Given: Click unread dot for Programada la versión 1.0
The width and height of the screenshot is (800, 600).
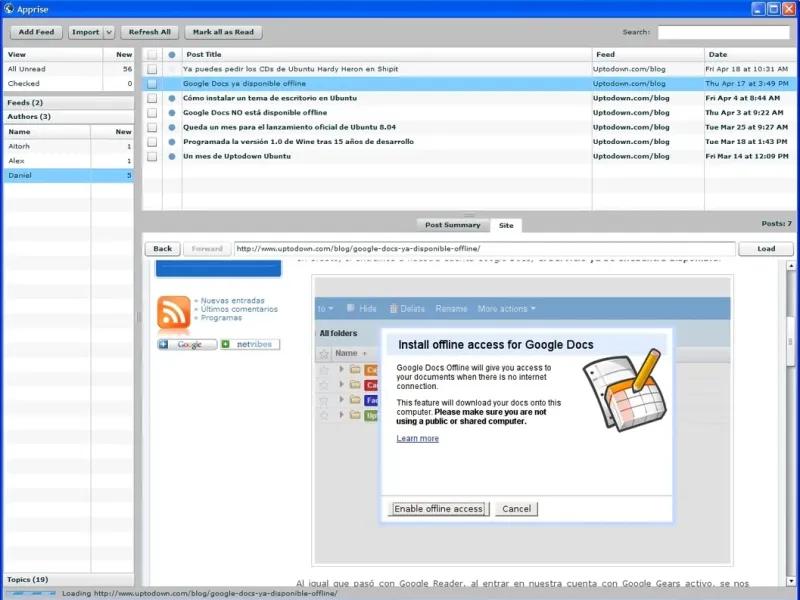Looking at the screenshot, I should click(172, 142).
